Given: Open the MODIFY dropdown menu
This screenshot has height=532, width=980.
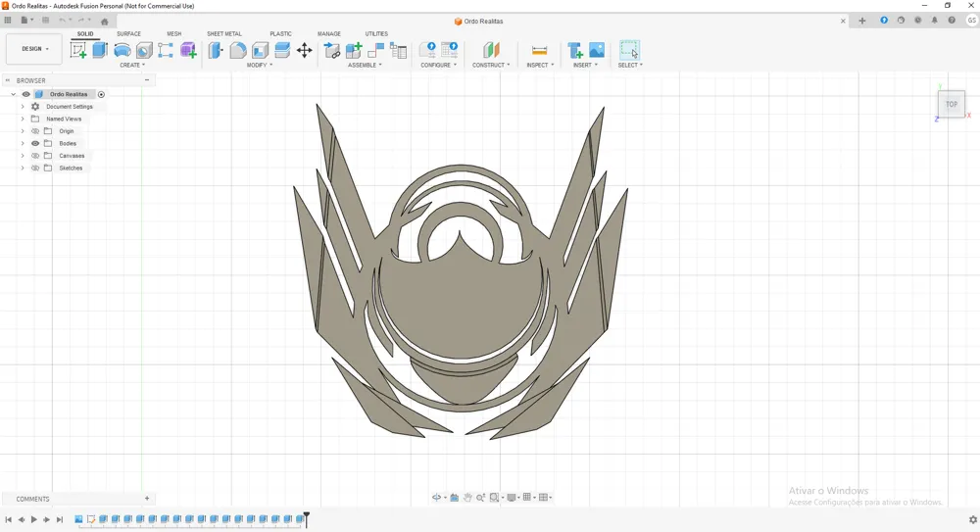Looking at the screenshot, I should 260,65.
